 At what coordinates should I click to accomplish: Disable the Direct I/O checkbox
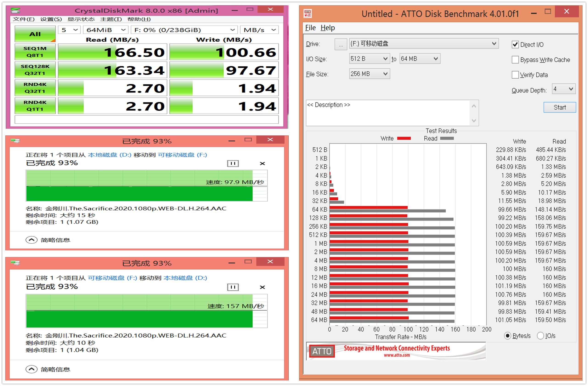click(515, 45)
